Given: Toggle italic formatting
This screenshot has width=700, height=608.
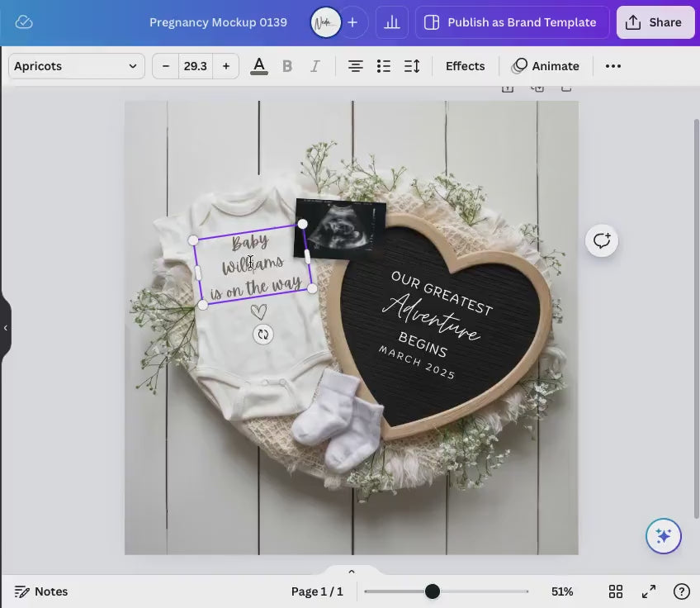Looking at the screenshot, I should 315,66.
